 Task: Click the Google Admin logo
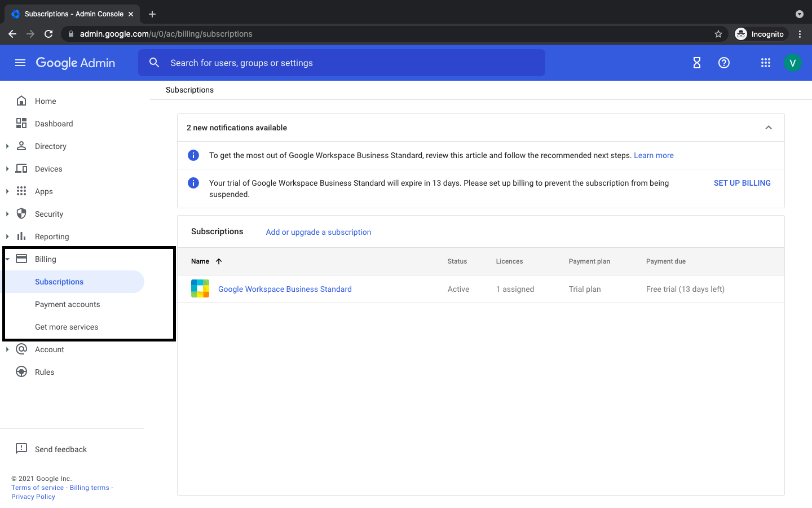click(76, 63)
